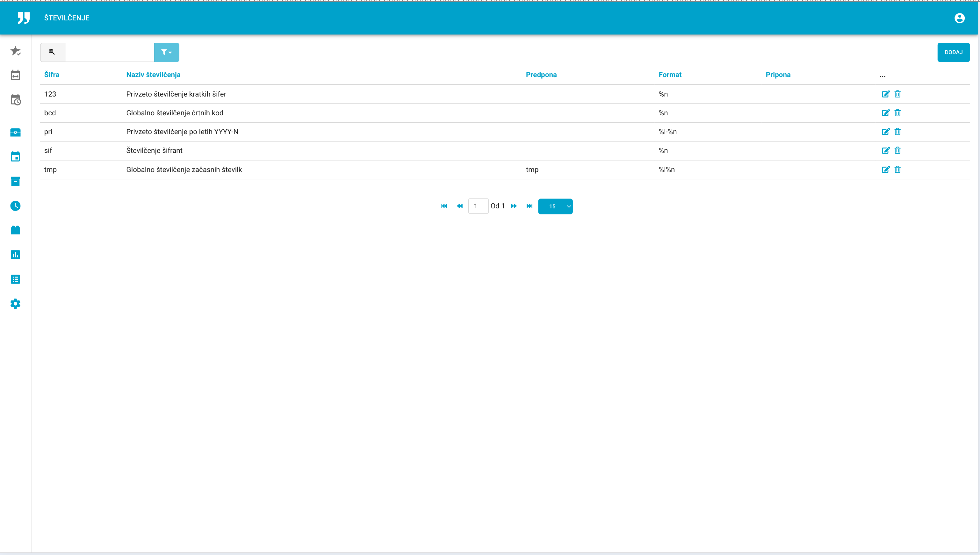The width and height of the screenshot is (980, 555).
Task: Open the rows-per-page dropdown showing 15
Action: click(x=555, y=206)
